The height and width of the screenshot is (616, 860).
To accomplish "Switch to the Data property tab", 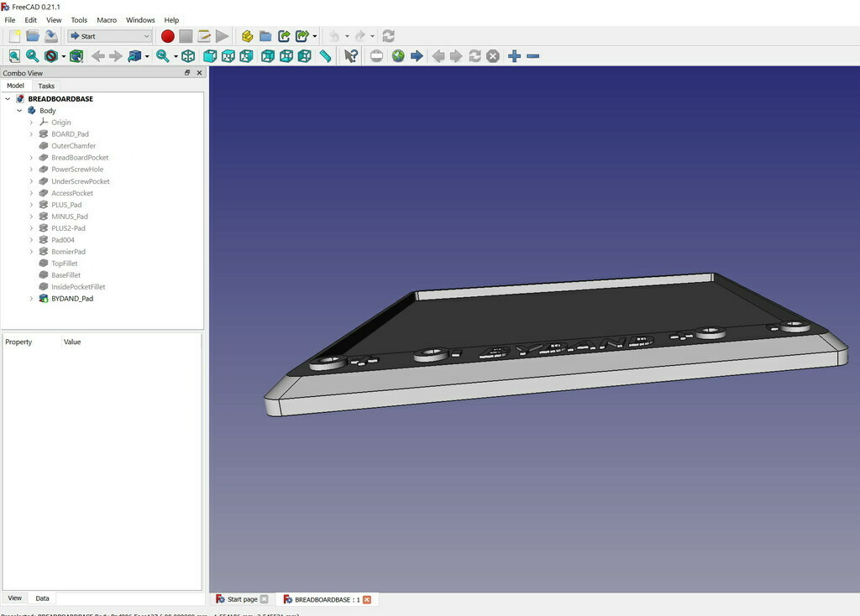I will pos(42,598).
